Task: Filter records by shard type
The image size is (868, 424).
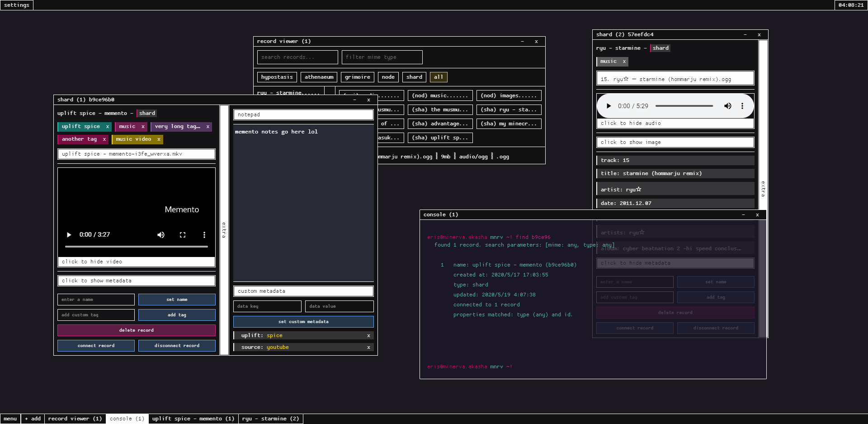Action: click(x=414, y=77)
